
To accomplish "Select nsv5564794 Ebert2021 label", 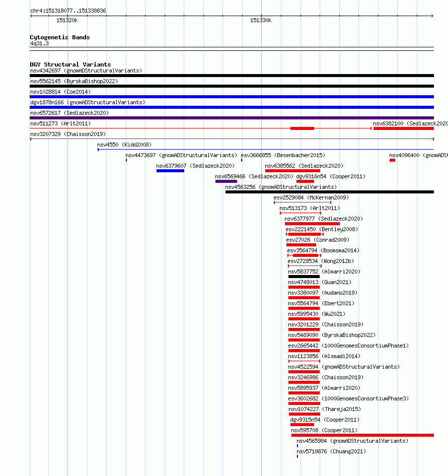I will click(321, 303).
